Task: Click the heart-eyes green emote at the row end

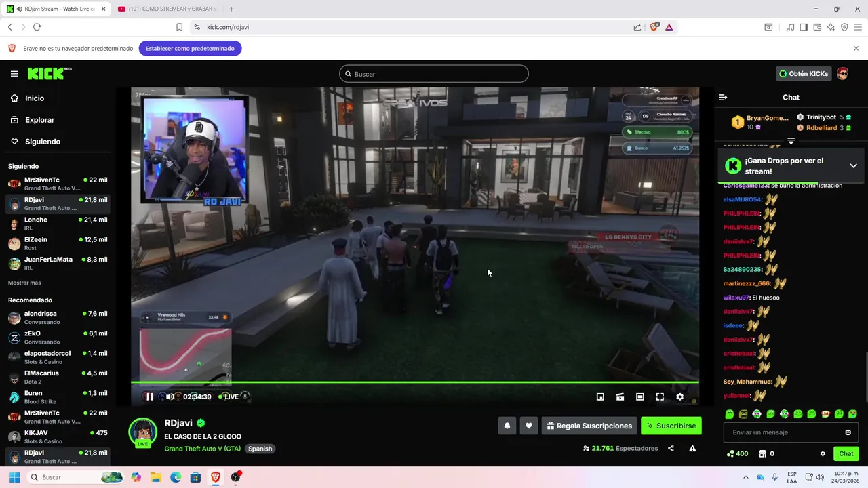Action: (852, 414)
